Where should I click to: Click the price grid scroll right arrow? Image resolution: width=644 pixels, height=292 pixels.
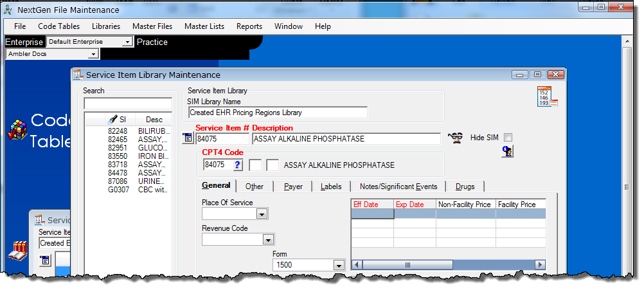(541, 265)
